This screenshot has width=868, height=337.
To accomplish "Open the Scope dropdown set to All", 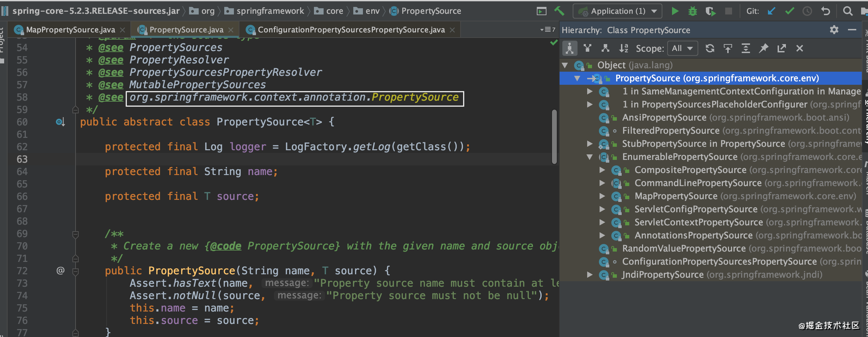I will [682, 48].
